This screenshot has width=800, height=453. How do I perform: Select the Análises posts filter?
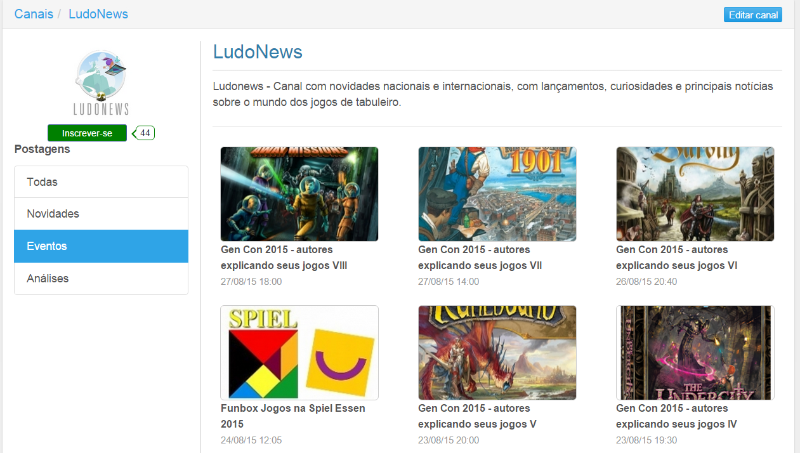[x=101, y=278]
